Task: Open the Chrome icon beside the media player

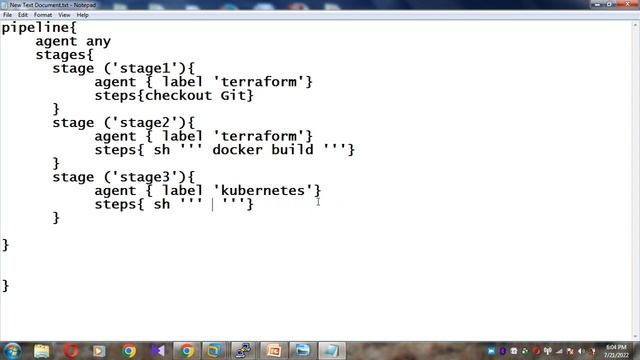Action: (129, 351)
